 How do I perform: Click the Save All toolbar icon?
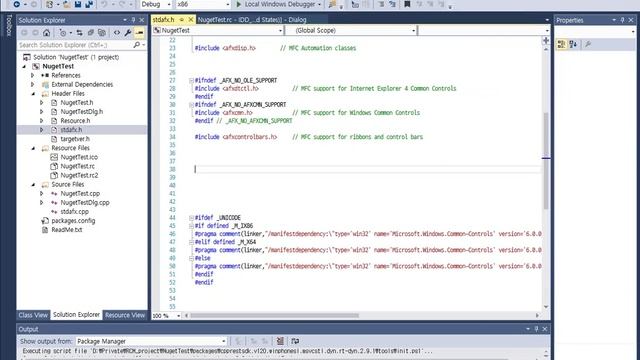89,4
